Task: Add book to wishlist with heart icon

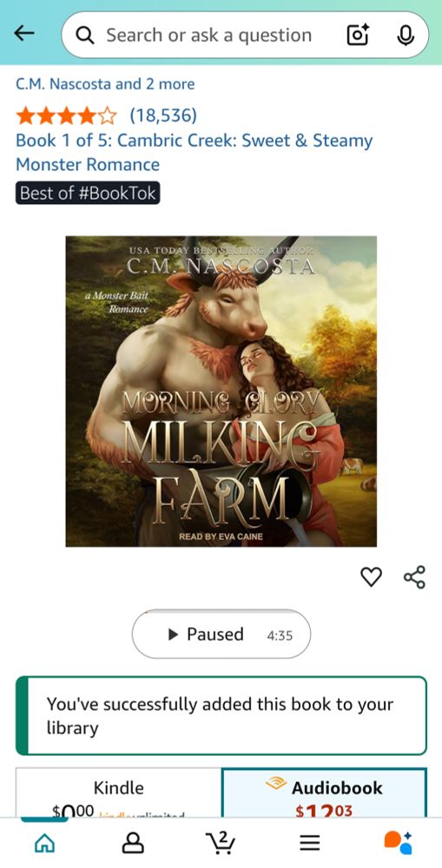Action: pos(371,577)
